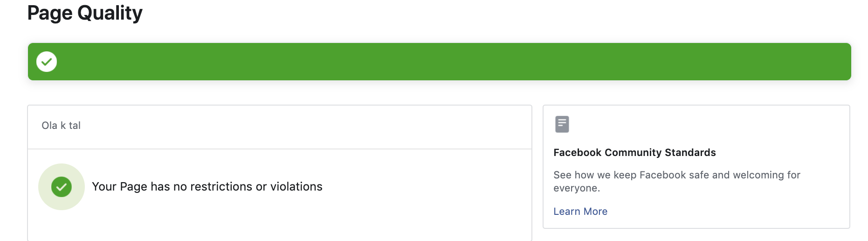The height and width of the screenshot is (241, 868).
Task: Click the middle of the green success banner
Action: [440, 62]
